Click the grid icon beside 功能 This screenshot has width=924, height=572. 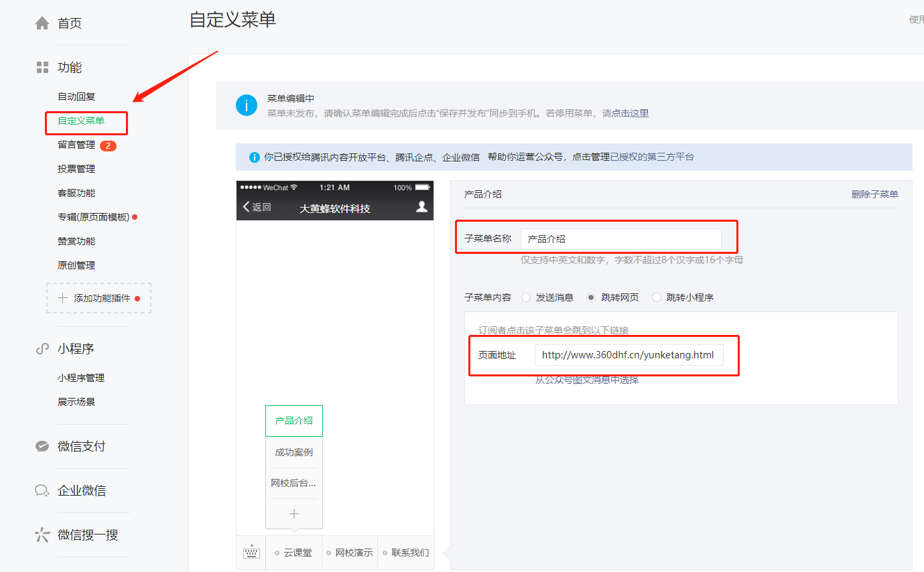pos(42,68)
